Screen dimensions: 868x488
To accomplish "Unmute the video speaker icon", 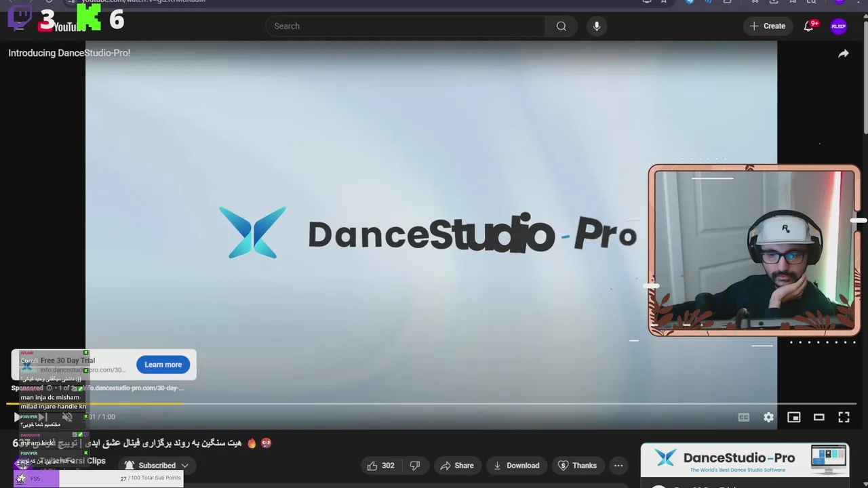I will point(67,417).
